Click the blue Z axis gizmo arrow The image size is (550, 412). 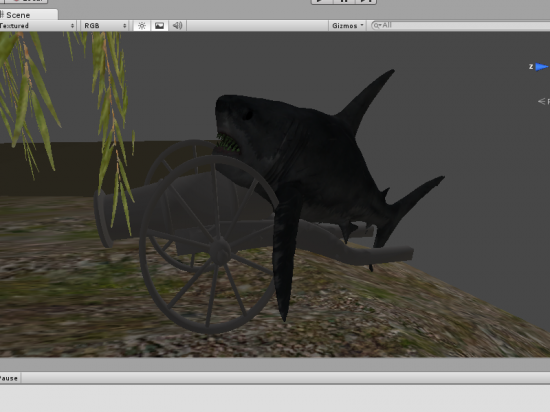coord(541,67)
